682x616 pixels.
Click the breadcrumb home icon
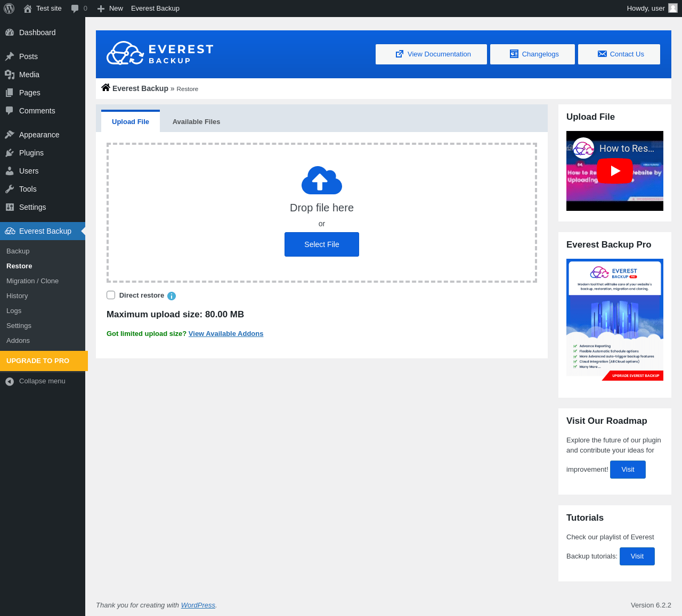pyautogui.click(x=105, y=88)
